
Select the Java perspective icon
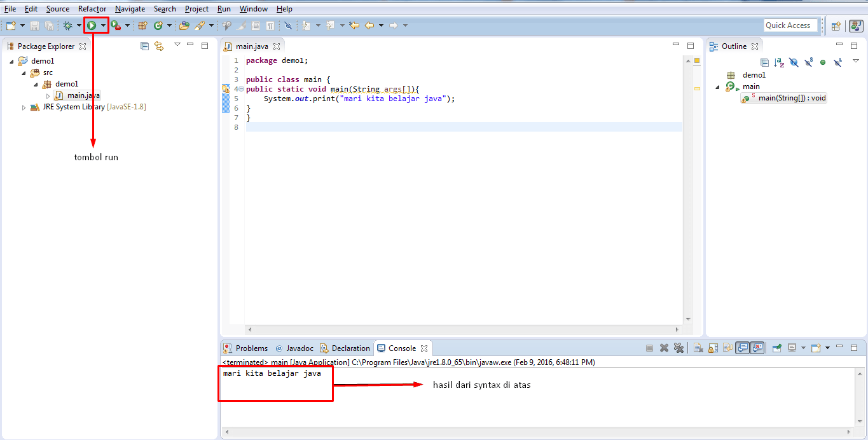click(856, 26)
